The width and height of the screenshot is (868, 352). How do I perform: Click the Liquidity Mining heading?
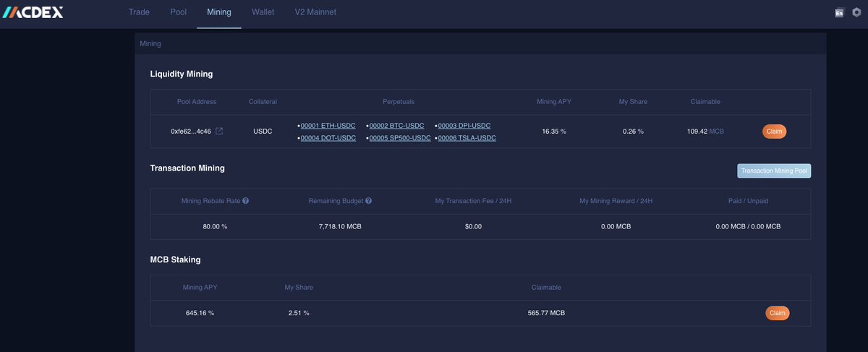click(181, 74)
